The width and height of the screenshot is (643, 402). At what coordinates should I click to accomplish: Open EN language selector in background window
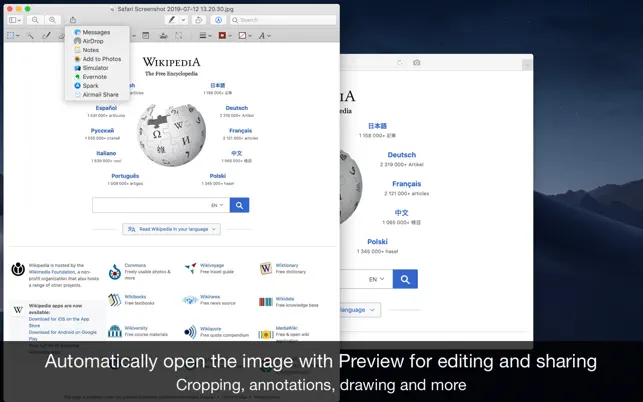[376, 279]
